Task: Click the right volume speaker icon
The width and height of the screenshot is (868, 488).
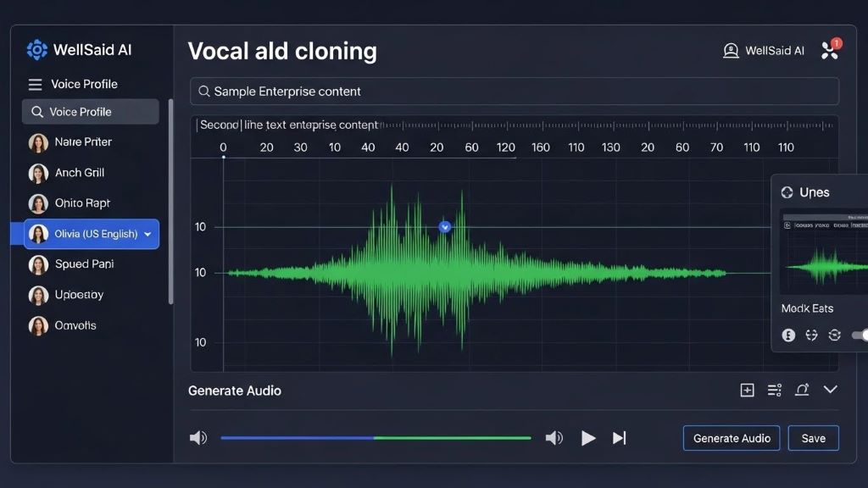Action: tap(554, 438)
